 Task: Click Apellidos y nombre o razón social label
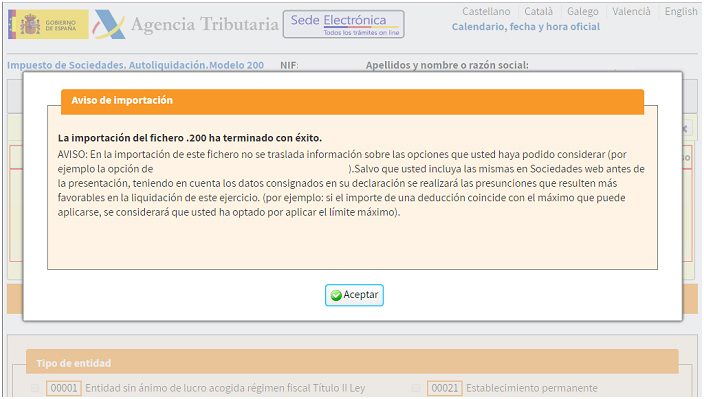447,65
